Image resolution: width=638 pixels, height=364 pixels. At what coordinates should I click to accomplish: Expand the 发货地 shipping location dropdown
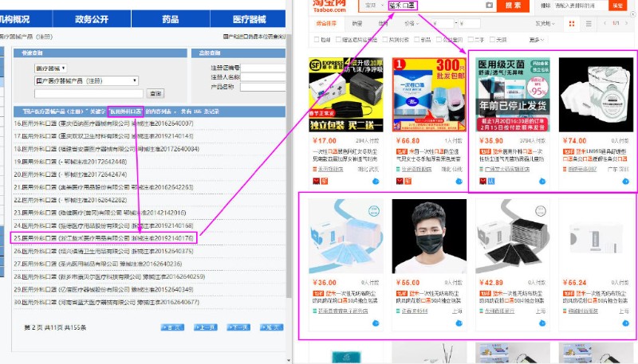(x=545, y=23)
